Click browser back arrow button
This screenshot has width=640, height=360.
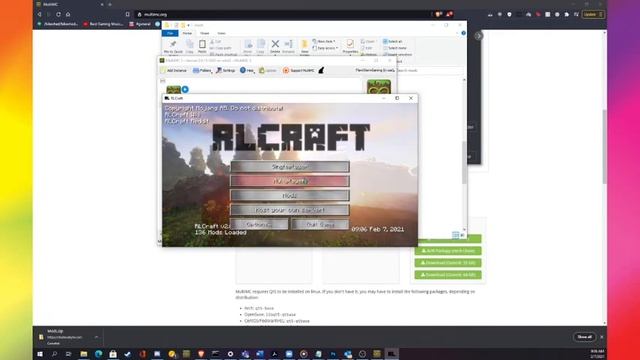point(39,14)
